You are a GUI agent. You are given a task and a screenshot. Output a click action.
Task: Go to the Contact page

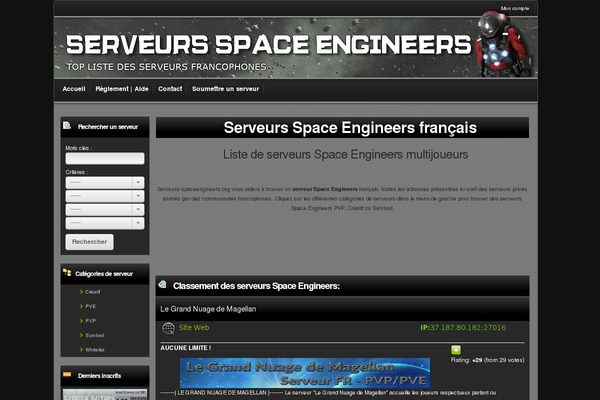point(170,89)
